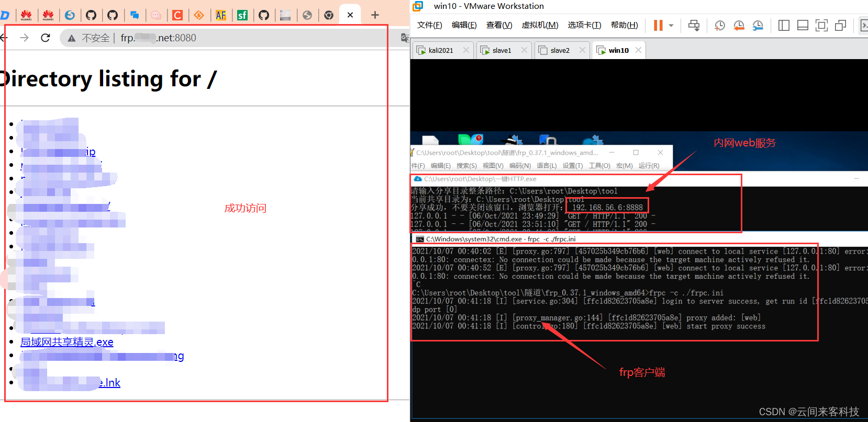The height and width of the screenshot is (422, 868).
Task: Switch to the blue swirl browser tab
Action: pyautogui.click(x=70, y=15)
